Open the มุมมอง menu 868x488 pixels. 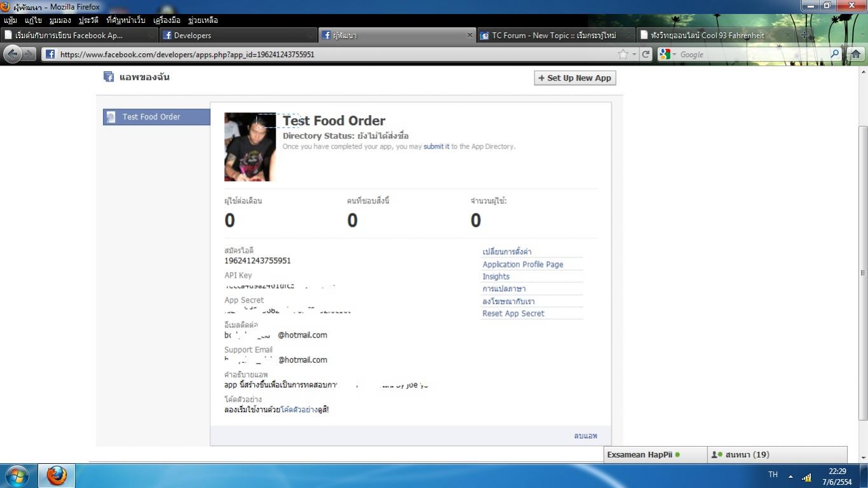(x=60, y=20)
